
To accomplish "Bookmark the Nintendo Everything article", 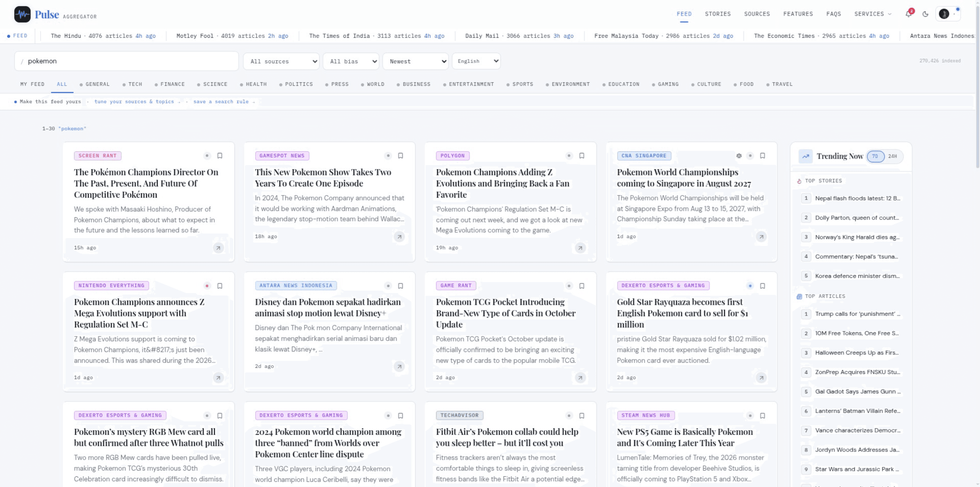I will tap(220, 286).
